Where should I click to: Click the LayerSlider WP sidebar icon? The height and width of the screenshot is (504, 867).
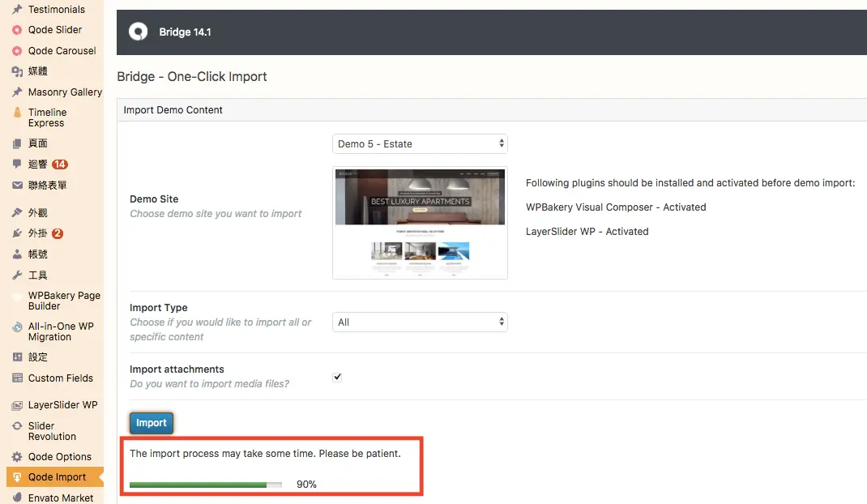(x=17, y=405)
